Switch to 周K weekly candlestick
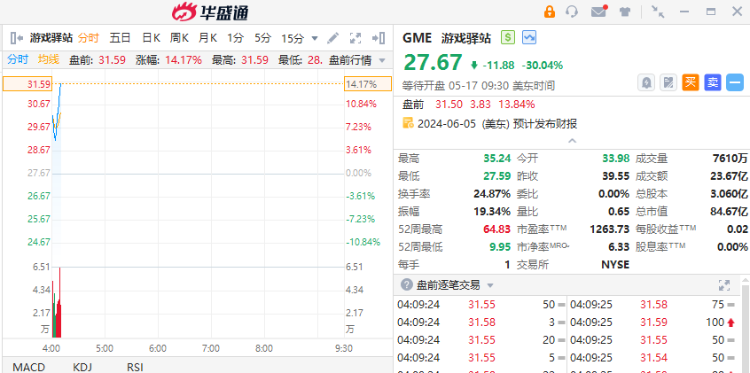 179,38
